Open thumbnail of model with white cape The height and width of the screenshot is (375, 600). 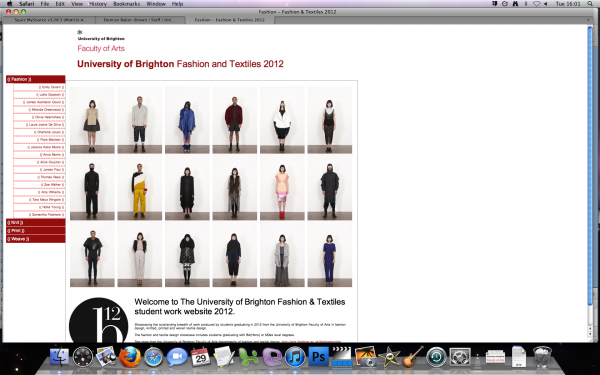(x=282, y=120)
